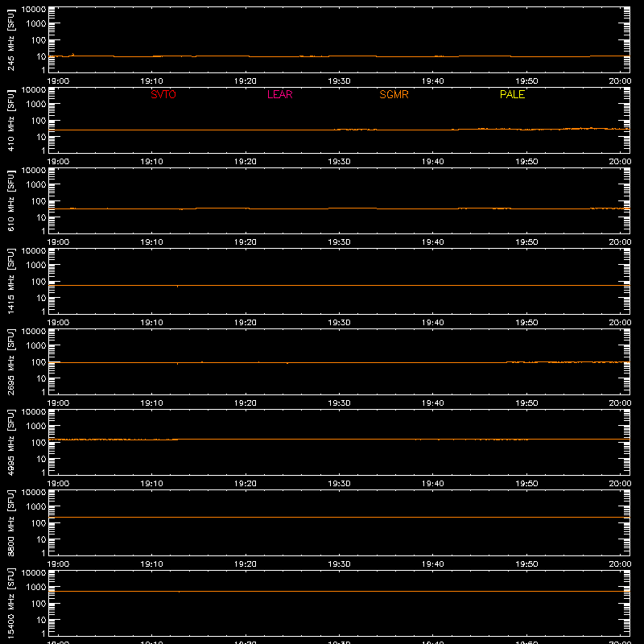Click the 10 y-axis value on 1415 MHz plot

[x=41, y=298]
